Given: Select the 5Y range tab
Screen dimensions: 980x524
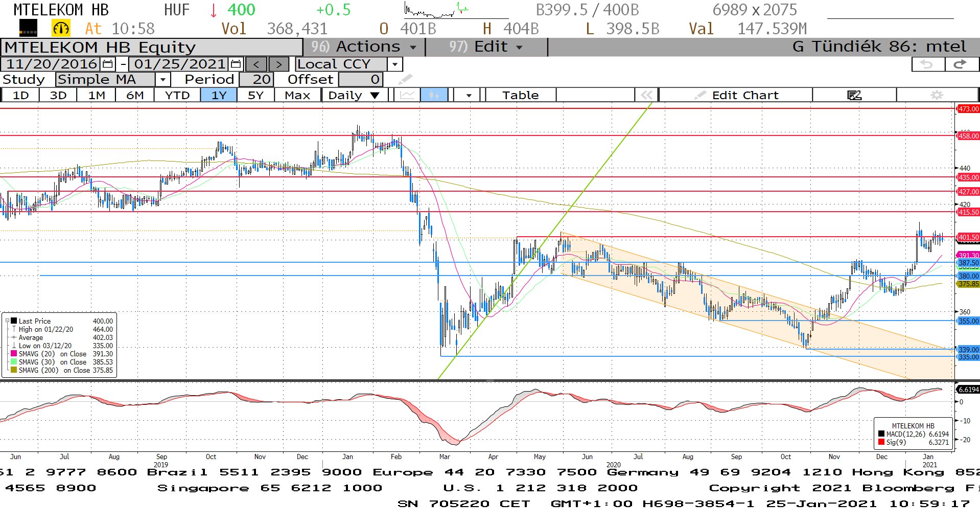Looking at the screenshot, I should point(255,95).
